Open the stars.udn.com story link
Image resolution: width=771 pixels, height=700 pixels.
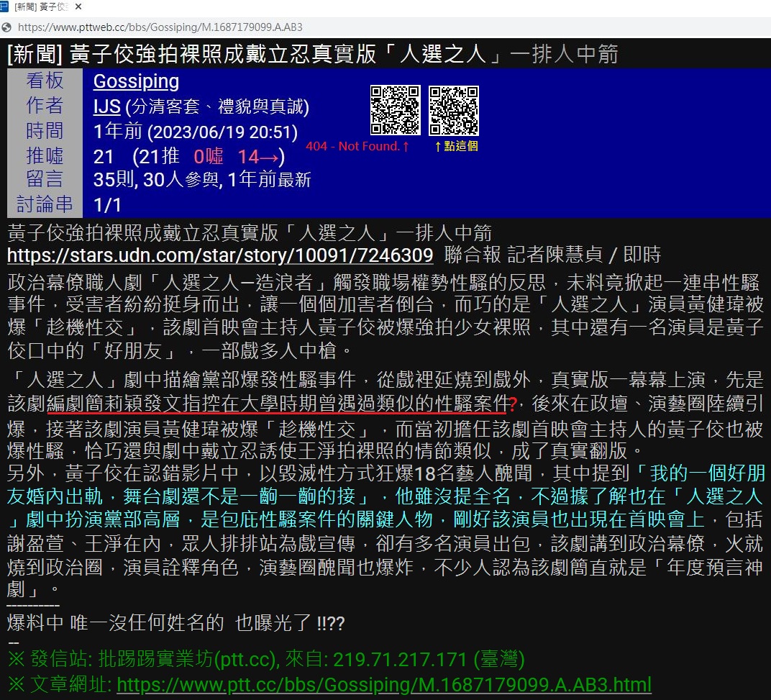220,255
